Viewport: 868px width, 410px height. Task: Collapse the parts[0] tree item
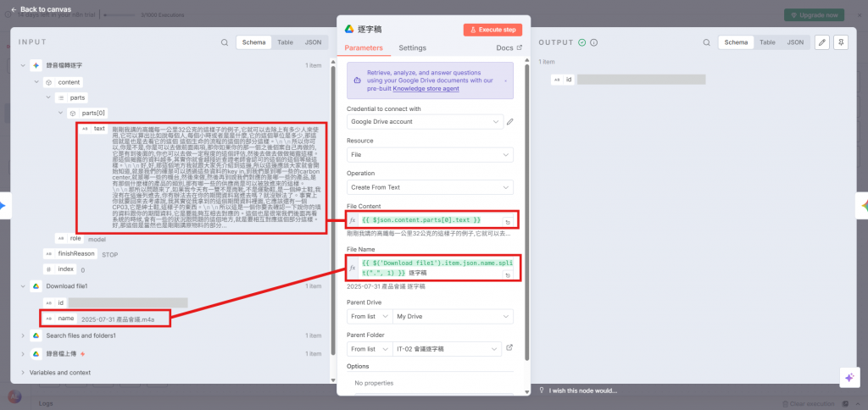60,114
